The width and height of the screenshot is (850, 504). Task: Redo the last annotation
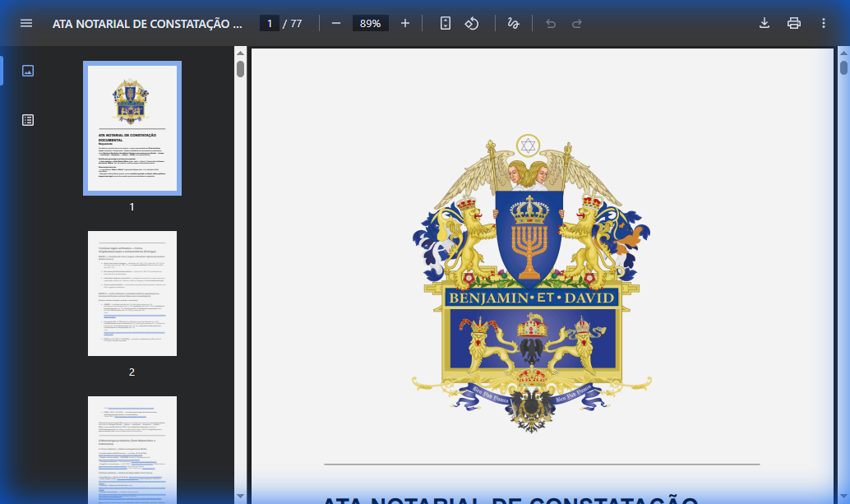[578, 23]
